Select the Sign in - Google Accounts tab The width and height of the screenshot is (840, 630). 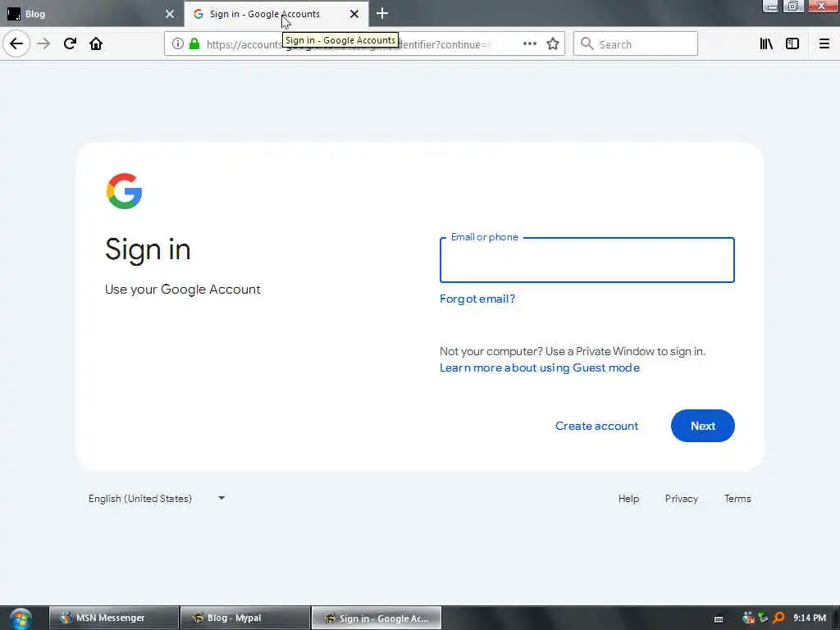click(276, 14)
